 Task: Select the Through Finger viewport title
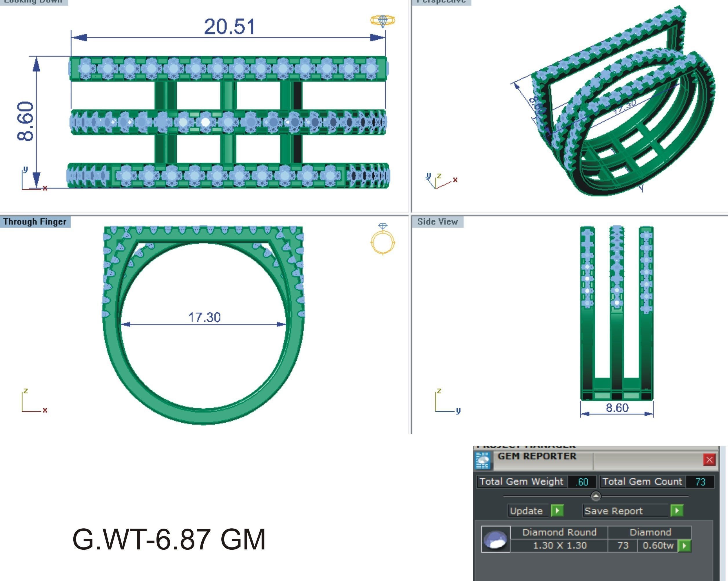pyautogui.click(x=35, y=222)
